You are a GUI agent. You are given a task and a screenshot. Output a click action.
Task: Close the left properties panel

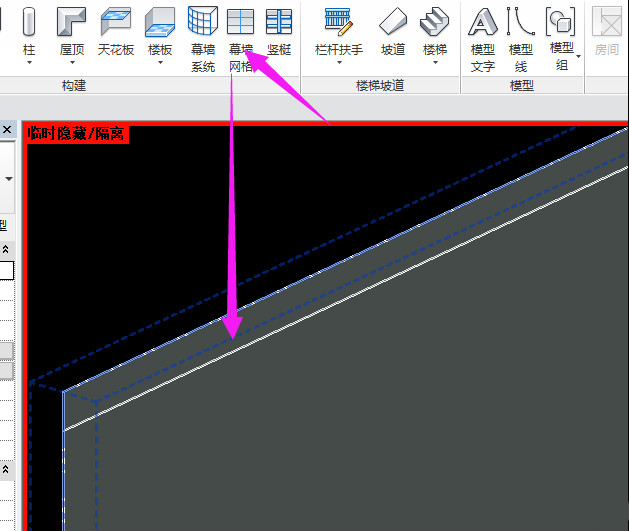tap(7, 130)
